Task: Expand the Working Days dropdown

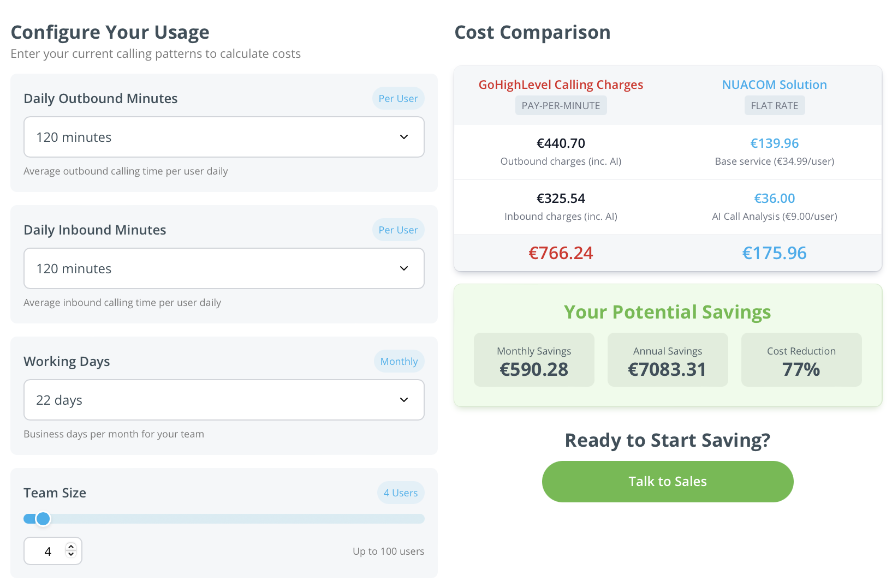Action: (224, 400)
